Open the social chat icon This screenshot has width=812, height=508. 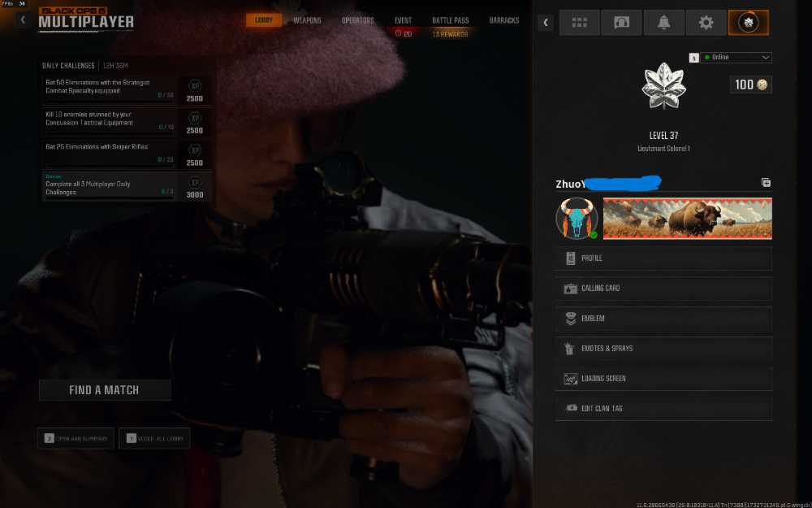621,22
